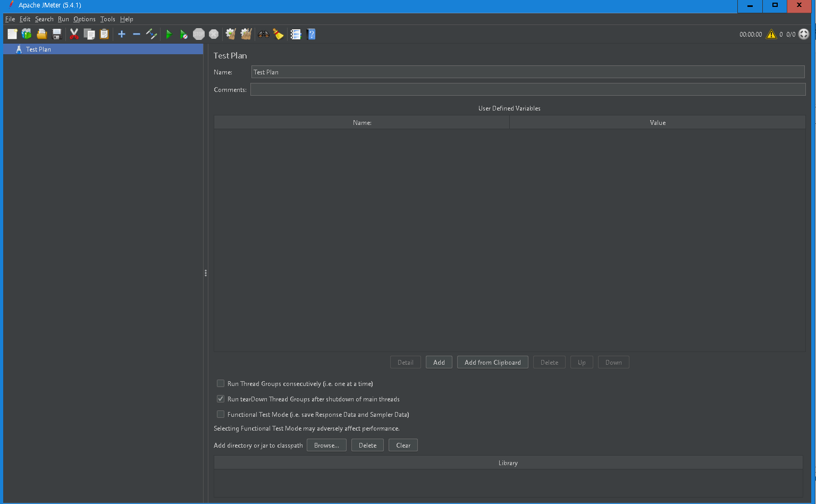Open Help via question mark book icon
The image size is (816, 504).
[x=312, y=34]
